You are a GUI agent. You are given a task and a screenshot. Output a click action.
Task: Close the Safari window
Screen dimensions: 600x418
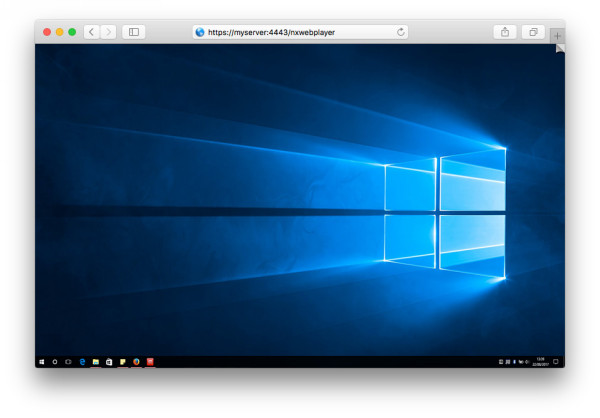click(x=47, y=32)
